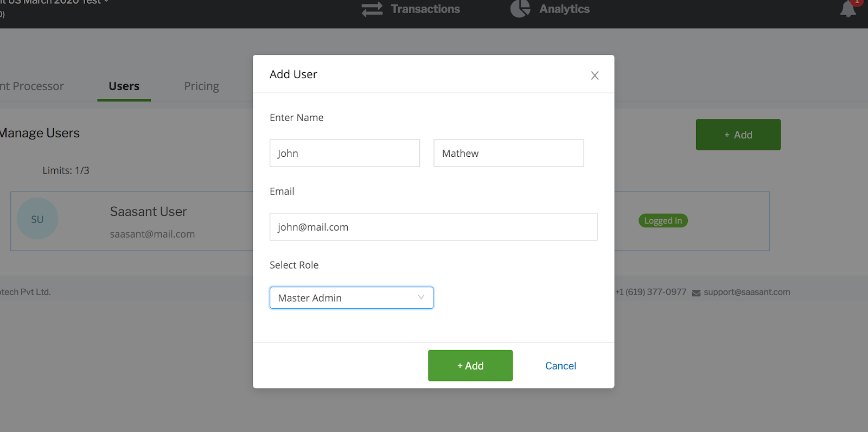Click the Logged In status badge
Screen dimensions: 868x432
(x=663, y=221)
